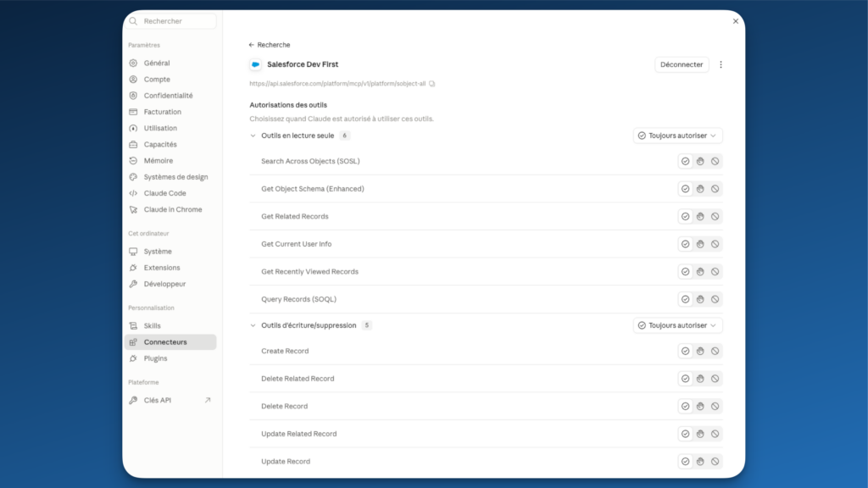This screenshot has width=868, height=488.
Task: Block the Query Records (SOQL) tool
Action: pos(715,299)
